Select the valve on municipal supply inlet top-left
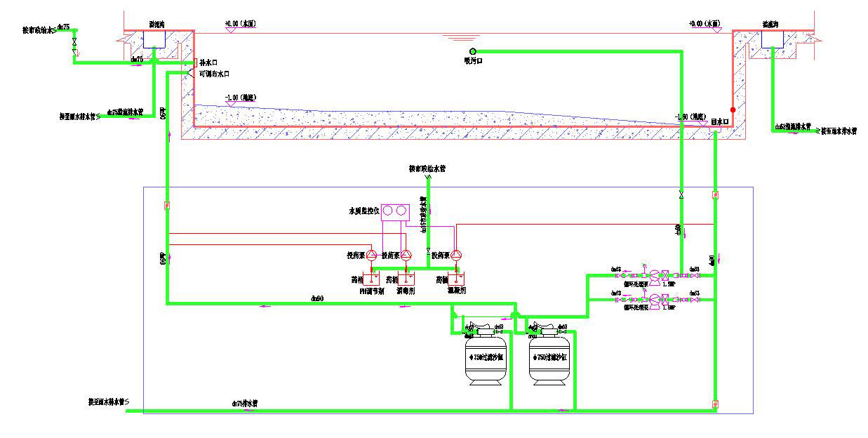Image resolution: width=868 pixels, height=438 pixels. (x=74, y=44)
